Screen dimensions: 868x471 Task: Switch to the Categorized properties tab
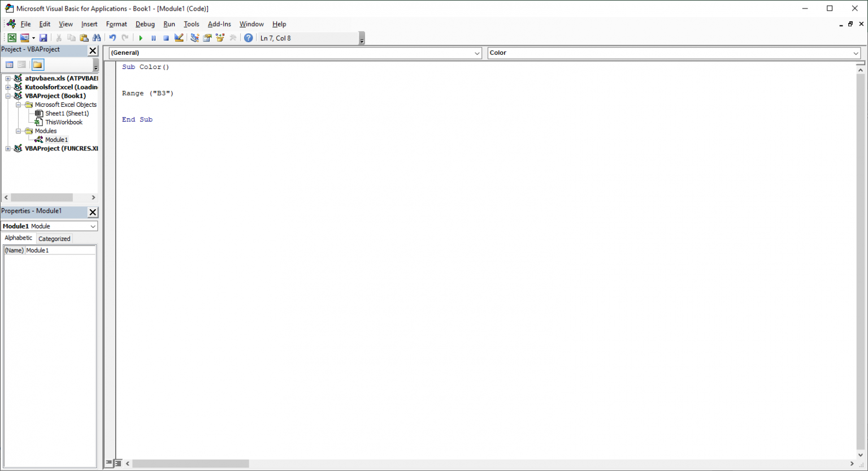point(54,238)
